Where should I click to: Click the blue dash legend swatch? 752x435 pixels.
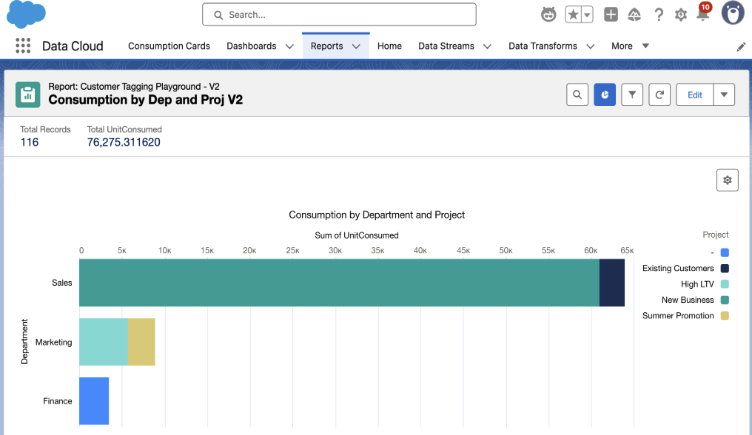coord(725,252)
